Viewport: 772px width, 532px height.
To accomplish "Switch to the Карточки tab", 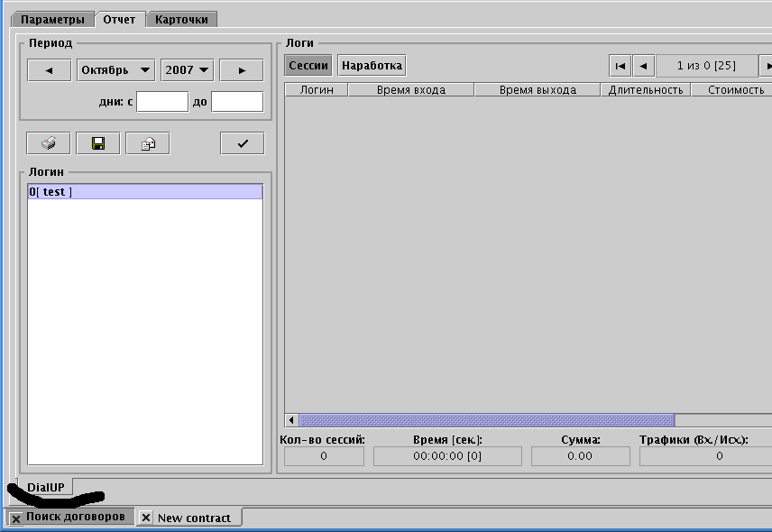I will pyautogui.click(x=181, y=19).
